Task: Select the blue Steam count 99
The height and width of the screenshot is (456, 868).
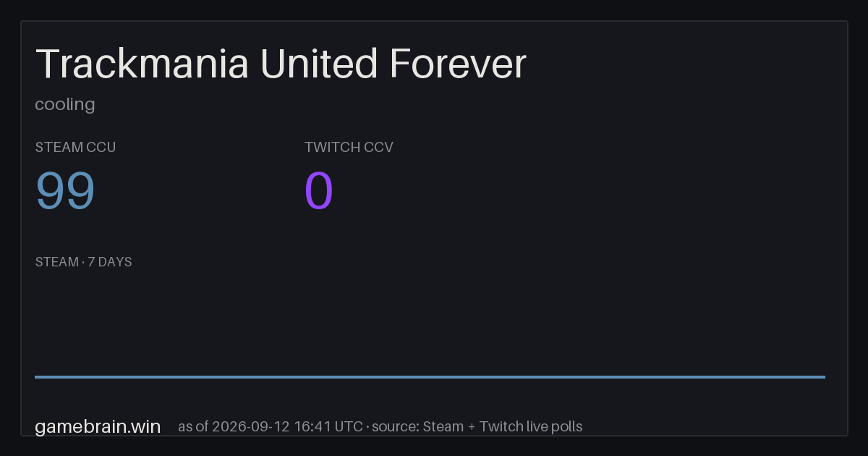Action: pos(65,191)
